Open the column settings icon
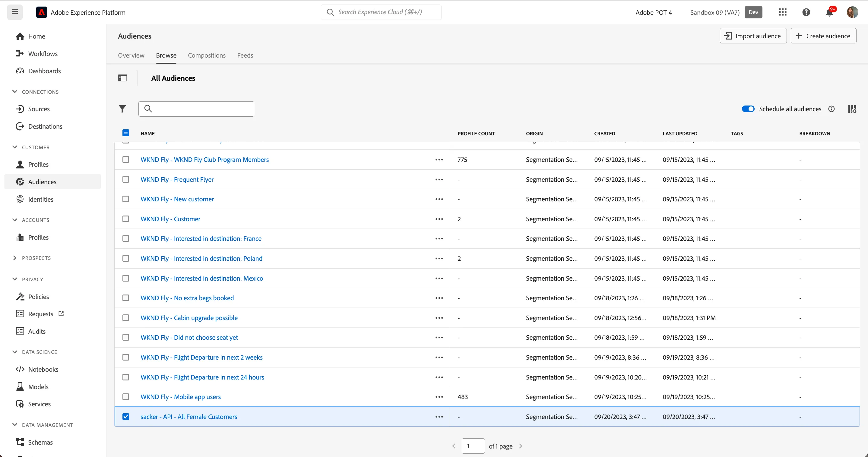Image resolution: width=868 pixels, height=457 pixels. (x=852, y=109)
